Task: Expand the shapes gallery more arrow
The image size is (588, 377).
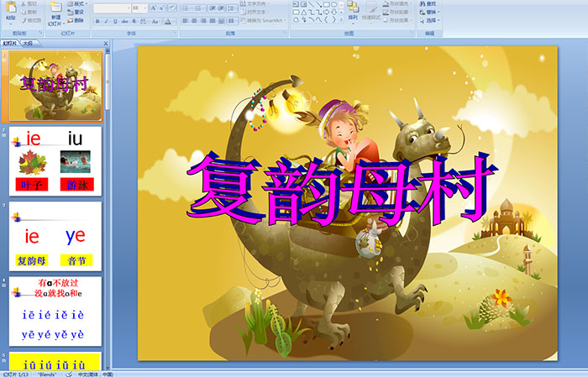Action: point(341,19)
